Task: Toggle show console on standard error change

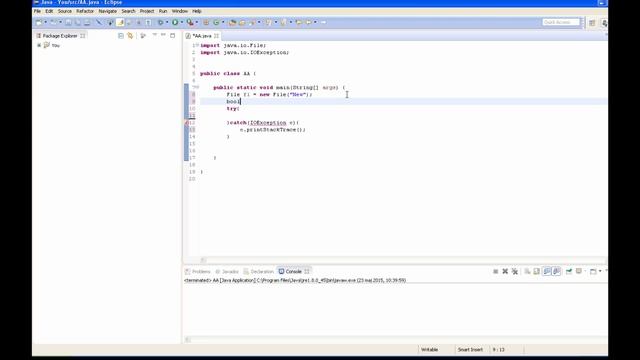Action: click(x=557, y=271)
